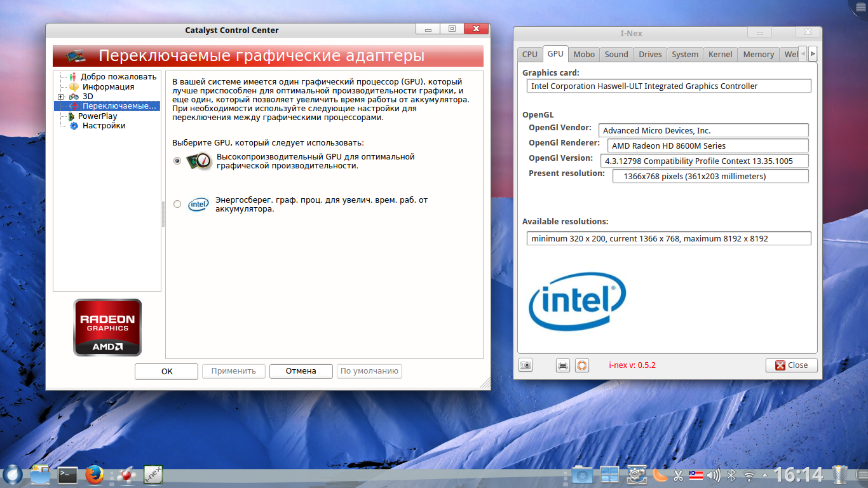
Task: Click the Present resolution field
Action: pos(710,176)
